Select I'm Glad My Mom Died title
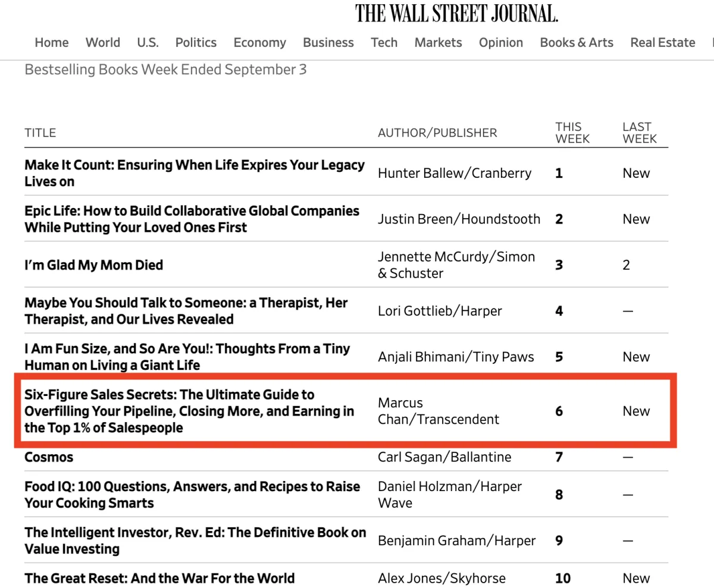The image size is (714, 588). [93, 265]
